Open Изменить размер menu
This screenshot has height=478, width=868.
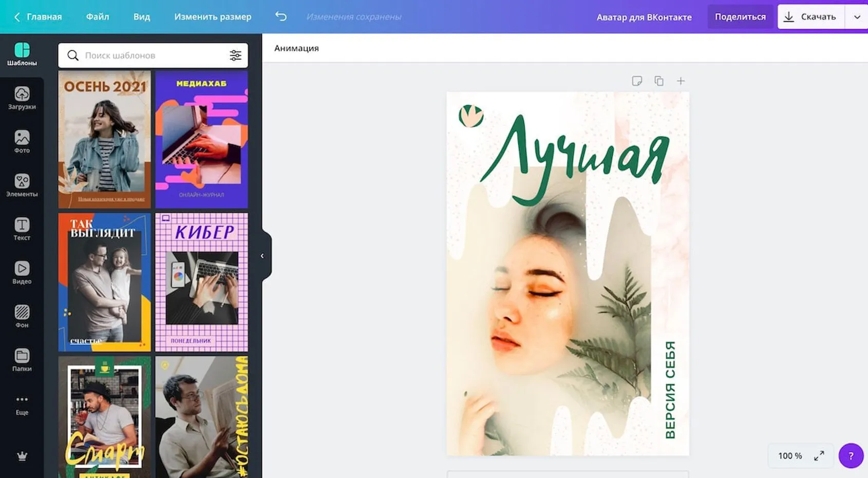(213, 17)
